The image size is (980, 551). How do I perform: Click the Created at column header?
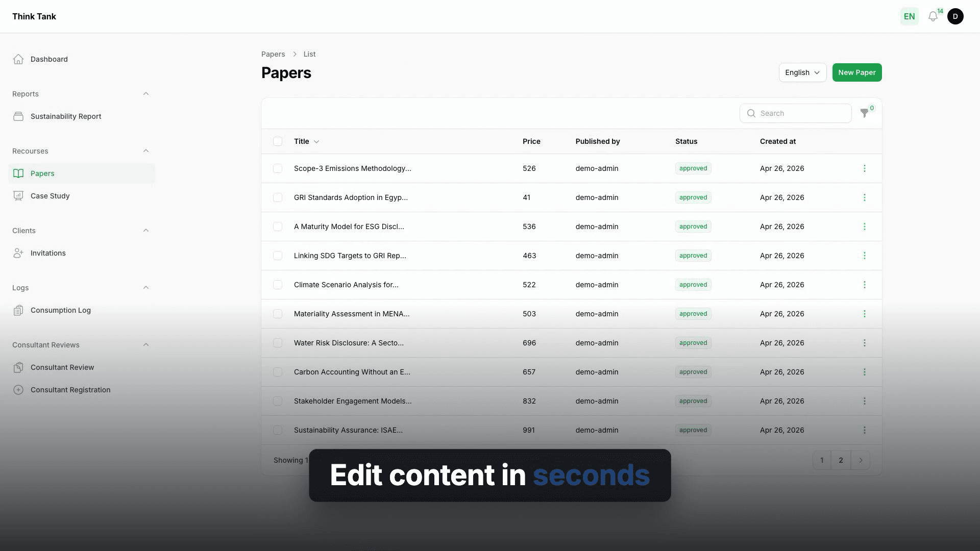777,141
